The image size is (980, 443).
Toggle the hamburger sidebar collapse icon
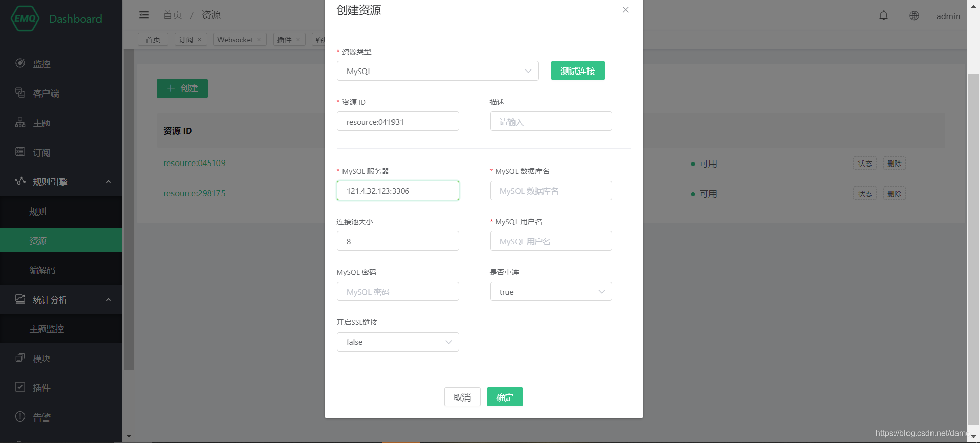coord(144,15)
